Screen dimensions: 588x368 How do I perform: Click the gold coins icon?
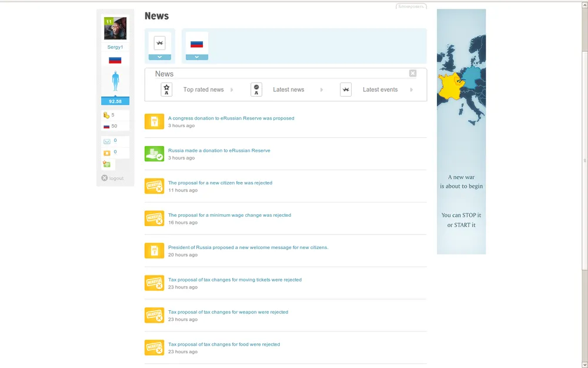coord(106,115)
